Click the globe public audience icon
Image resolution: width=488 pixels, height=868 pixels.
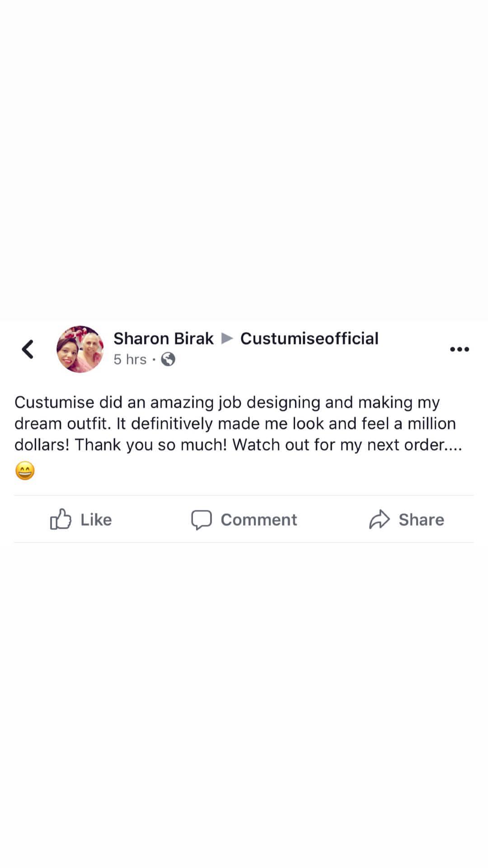point(168,359)
